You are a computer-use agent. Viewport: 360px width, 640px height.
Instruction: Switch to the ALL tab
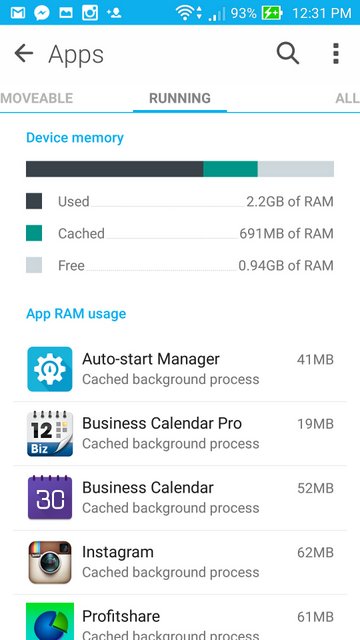click(x=347, y=98)
